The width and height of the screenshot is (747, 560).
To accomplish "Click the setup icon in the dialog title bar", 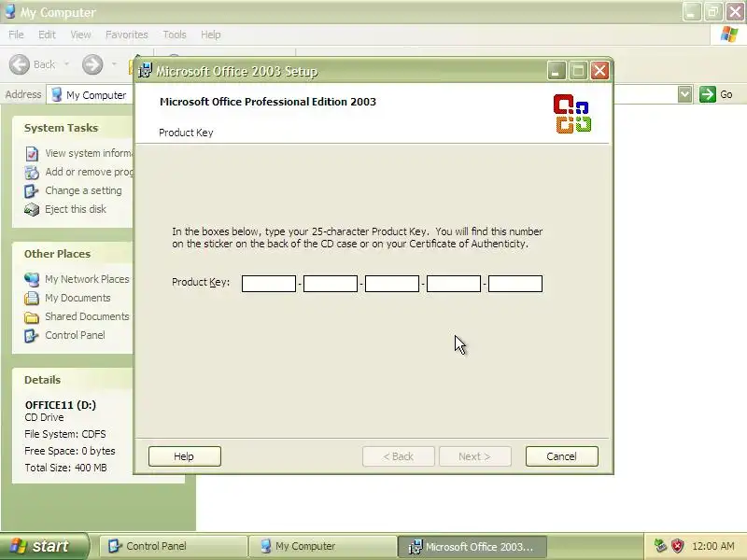I will (145, 71).
